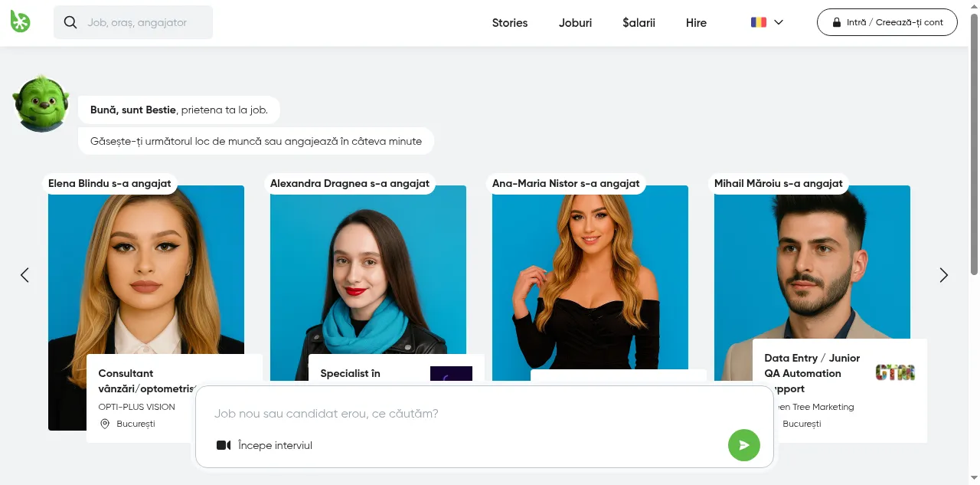The height and width of the screenshot is (485, 980).
Task: Click 'Alexandra Dragnea s-a angajat' label
Action: (x=350, y=184)
